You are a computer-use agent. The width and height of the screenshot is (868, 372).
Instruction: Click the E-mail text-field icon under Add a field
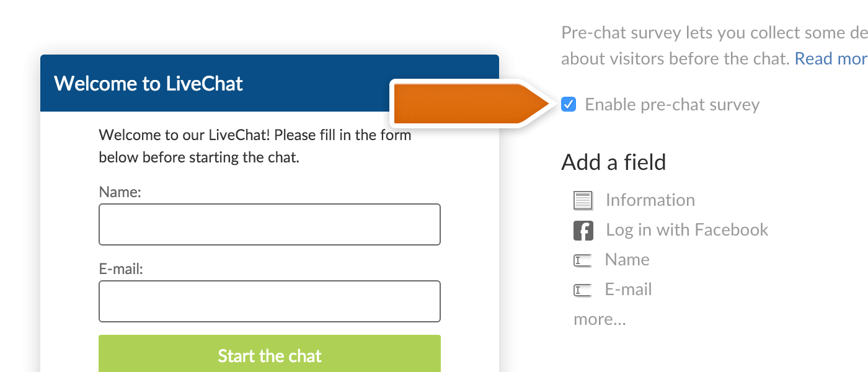[x=583, y=290]
